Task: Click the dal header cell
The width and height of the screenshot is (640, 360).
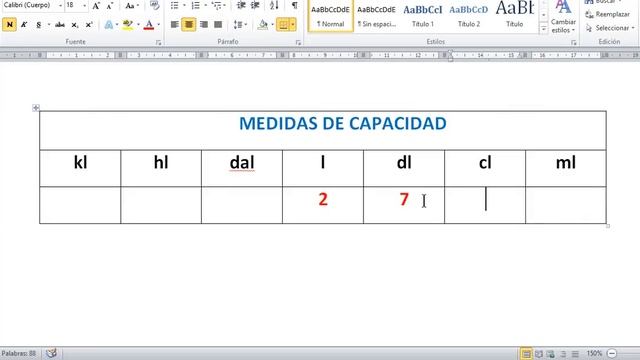Action: (242, 168)
